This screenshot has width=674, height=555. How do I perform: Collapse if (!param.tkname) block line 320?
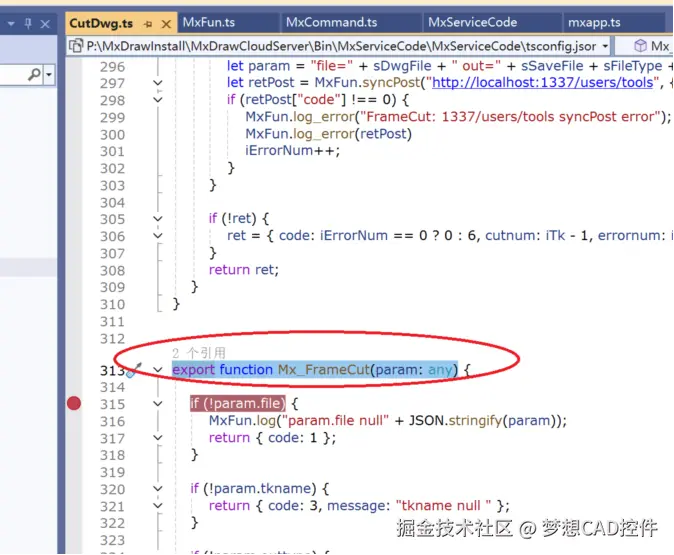(158, 489)
